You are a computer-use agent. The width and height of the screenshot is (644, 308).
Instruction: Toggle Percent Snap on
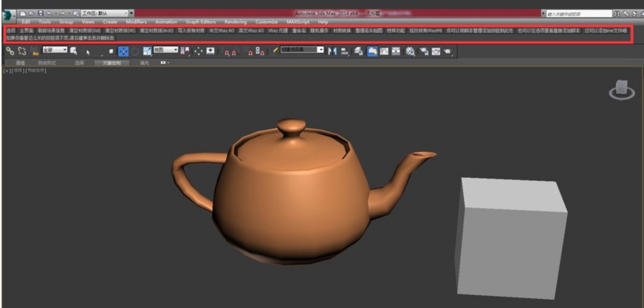coord(250,51)
